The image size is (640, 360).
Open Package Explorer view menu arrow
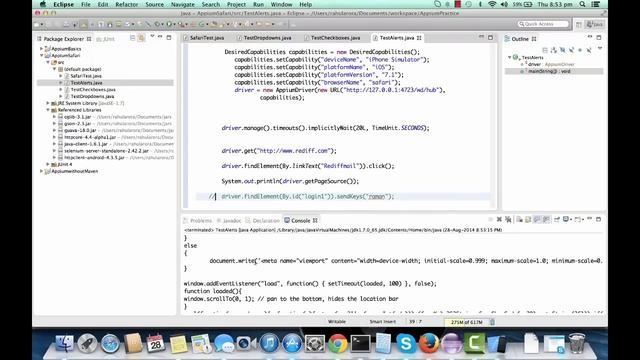click(152, 37)
